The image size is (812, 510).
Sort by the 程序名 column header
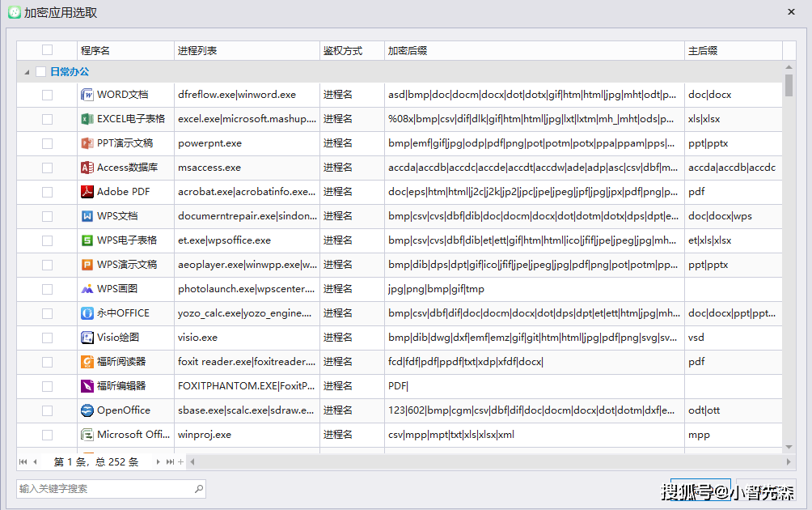(125, 50)
